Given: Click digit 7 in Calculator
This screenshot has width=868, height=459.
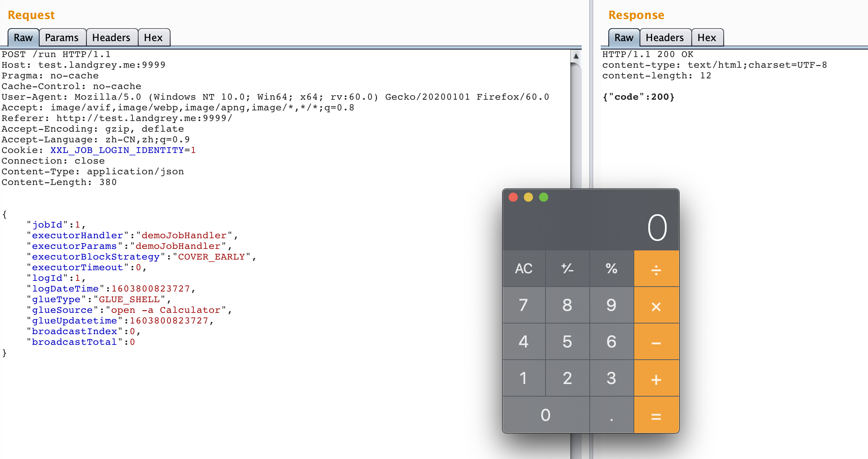Looking at the screenshot, I should [524, 305].
